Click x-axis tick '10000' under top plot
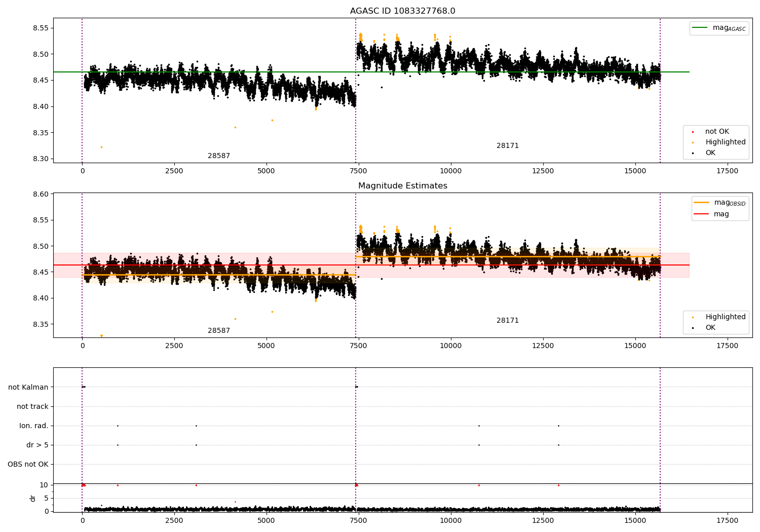The width and height of the screenshot is (760, 532). click(x=451, y=171)
